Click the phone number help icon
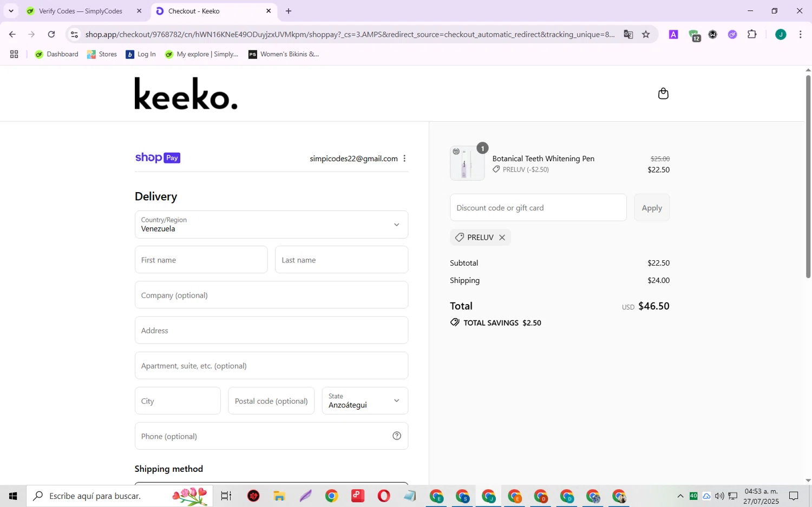812x507 pixels. point(397,436)
